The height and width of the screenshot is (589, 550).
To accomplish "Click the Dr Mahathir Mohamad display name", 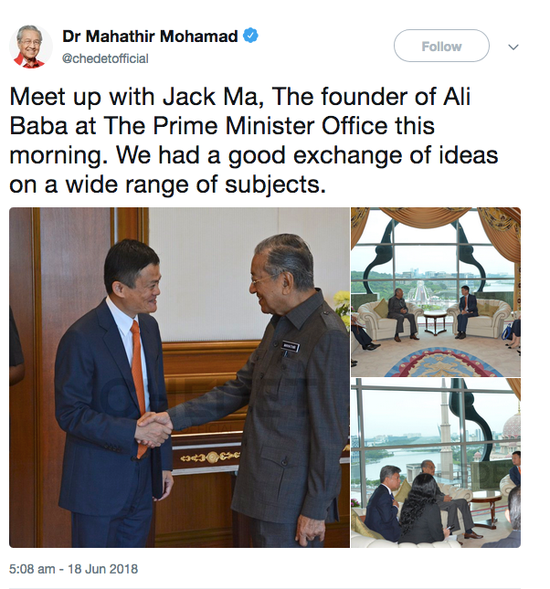I will coord(150,36).
